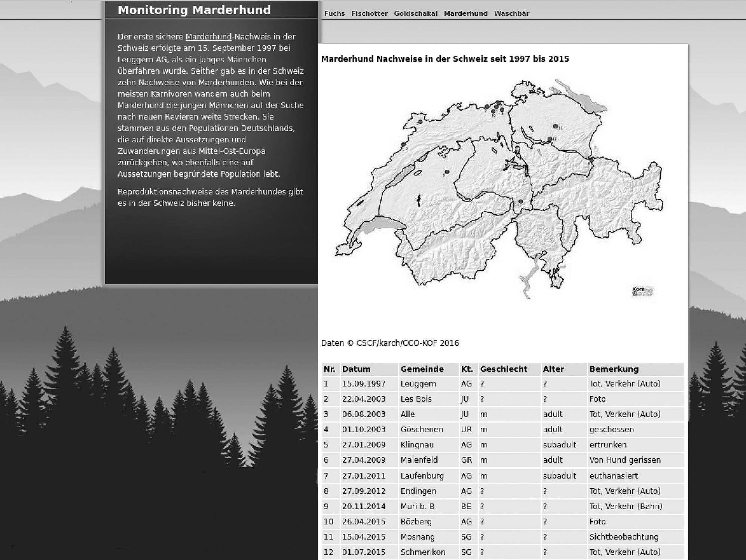Open the Fischotter navigation tab
Image resolution: width=746 pixels, height=560 pixels.
pos(369,13)
